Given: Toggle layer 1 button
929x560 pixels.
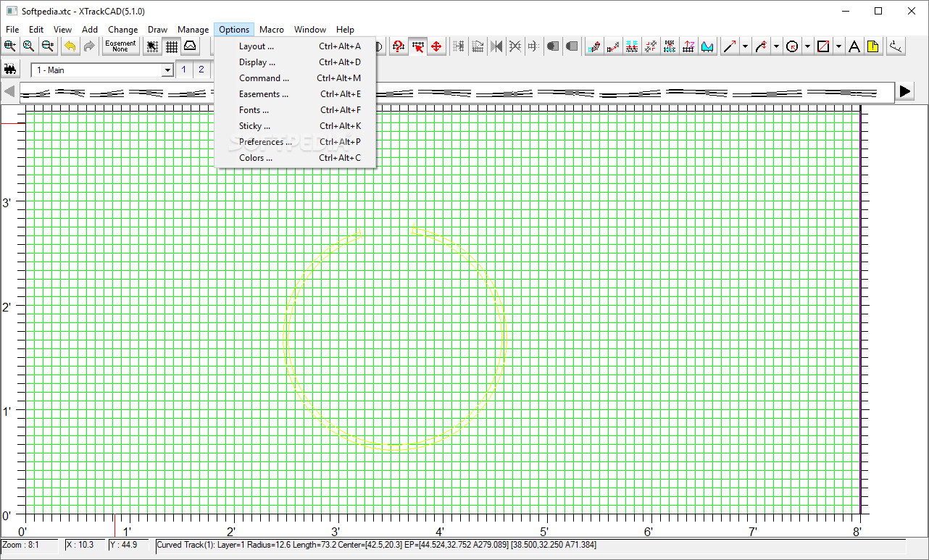Looking at the screenshot, I should [x=183, y=70].
